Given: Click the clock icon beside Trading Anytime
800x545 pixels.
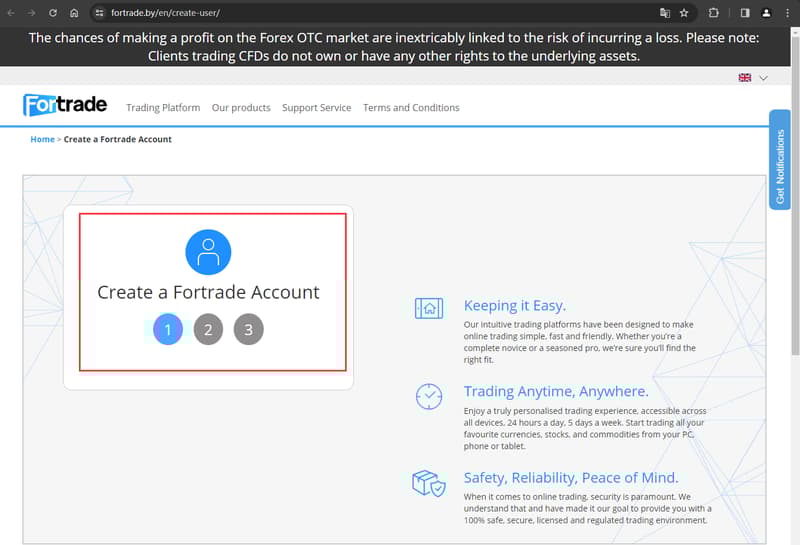Looking at the screenshot, I should pos(428,396).
